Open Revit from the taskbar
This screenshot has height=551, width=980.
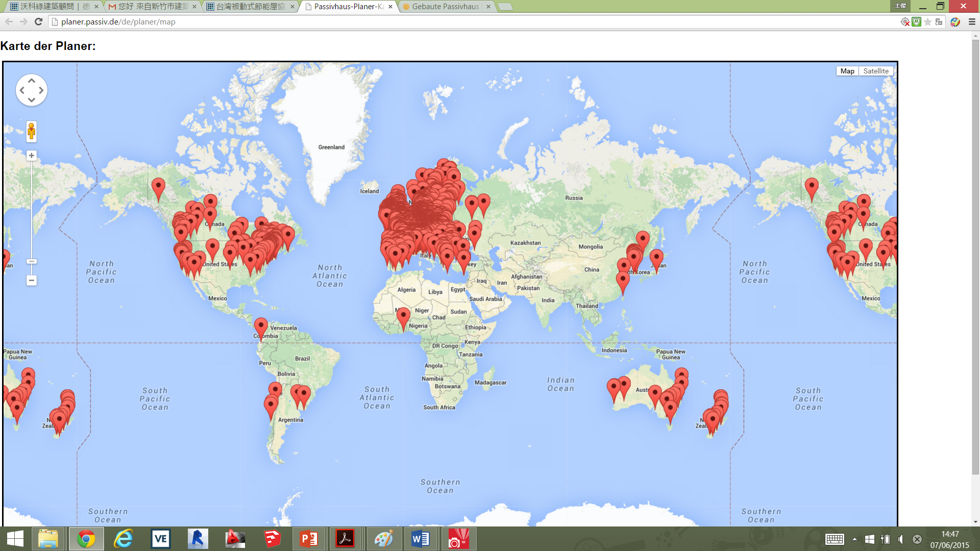pyautogui.click(x=198, y=539)
